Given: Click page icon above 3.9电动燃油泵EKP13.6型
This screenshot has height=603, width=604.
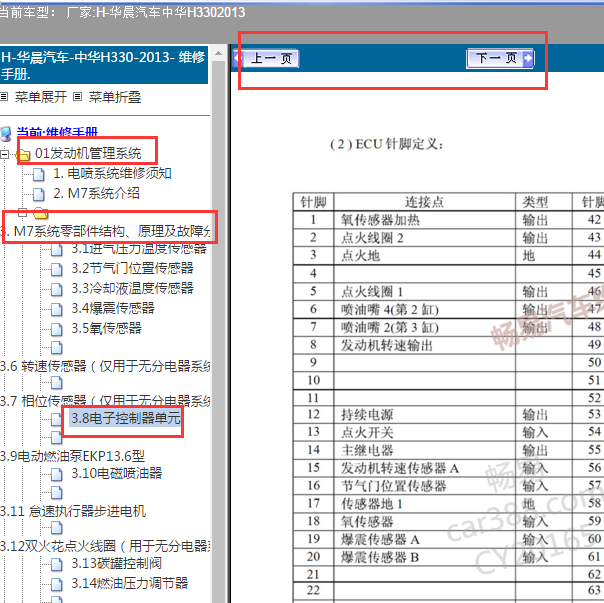Looking at the screenshot, I should pyautogui.click(x=56, y=437).
